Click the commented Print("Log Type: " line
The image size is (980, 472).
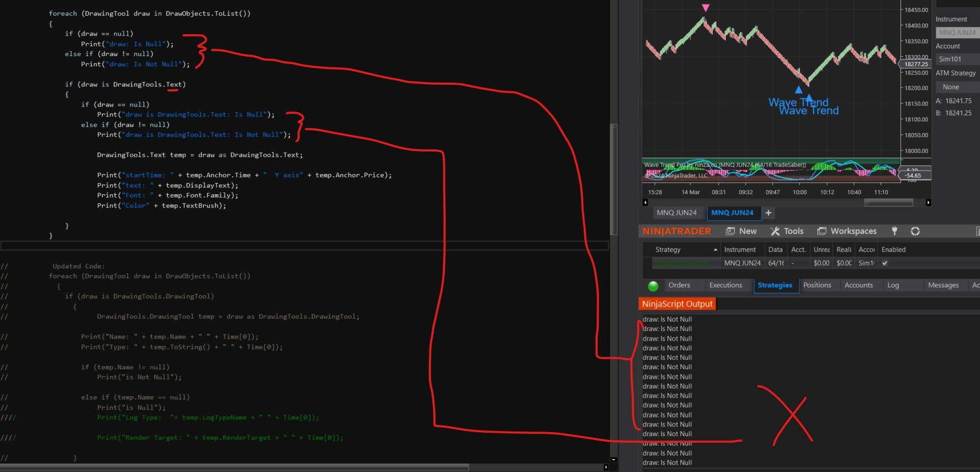tap(208, 418)
